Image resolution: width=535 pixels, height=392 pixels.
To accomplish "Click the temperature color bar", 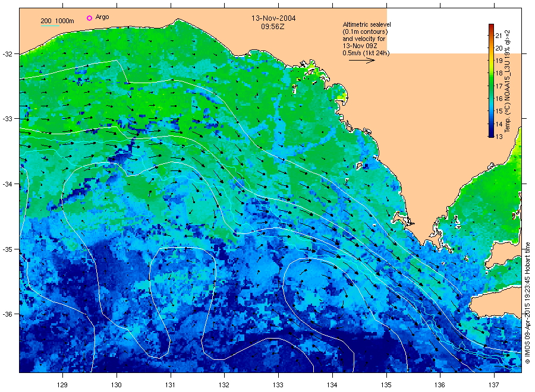I will coord(491,80).
